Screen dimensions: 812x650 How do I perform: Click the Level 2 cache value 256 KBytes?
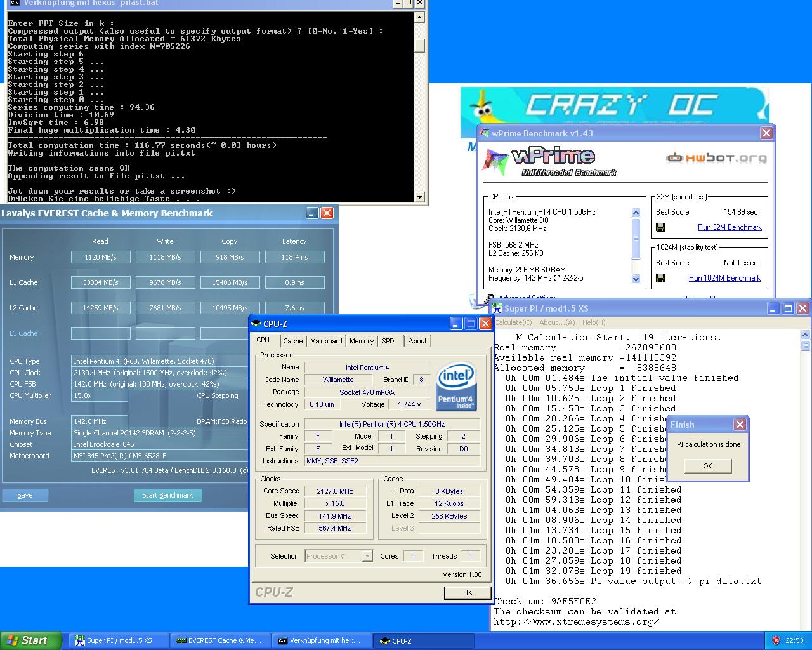coord(449,516)
